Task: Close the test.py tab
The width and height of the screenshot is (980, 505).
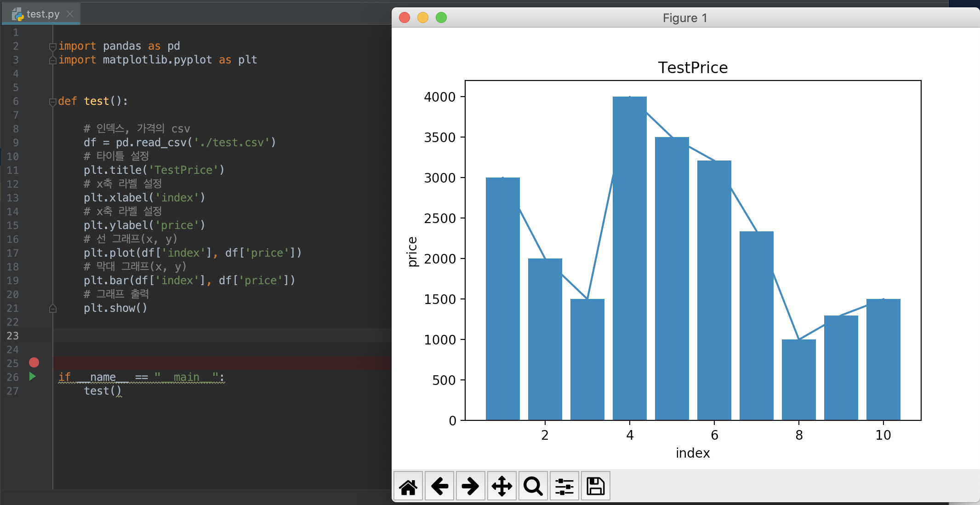Action: pos(70,14)
